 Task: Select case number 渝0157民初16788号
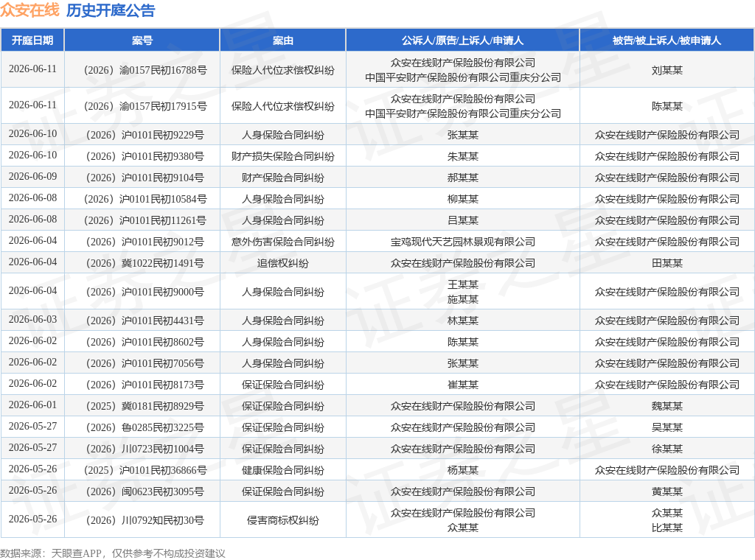tap(145, 70)
